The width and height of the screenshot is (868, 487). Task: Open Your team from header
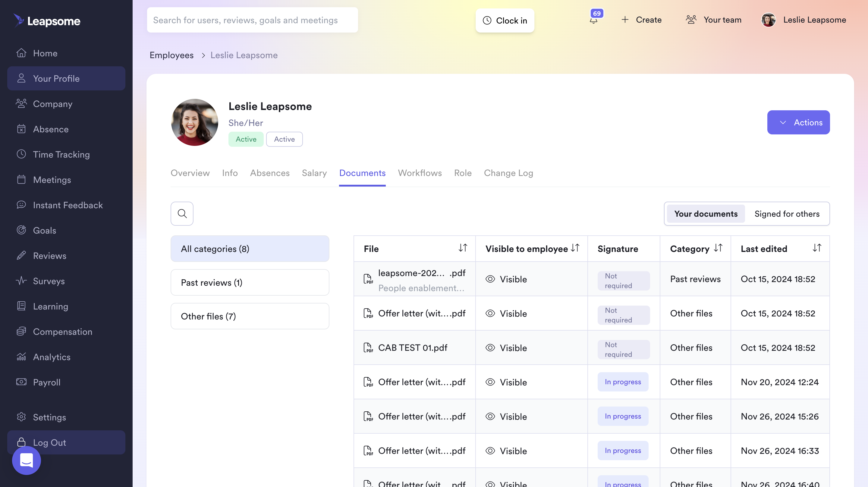point(714,20)
